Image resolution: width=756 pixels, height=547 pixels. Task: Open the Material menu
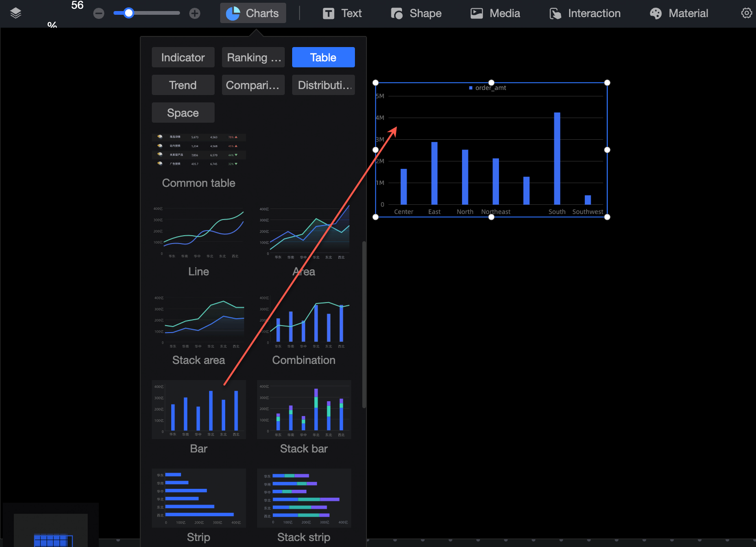[679, 13]
